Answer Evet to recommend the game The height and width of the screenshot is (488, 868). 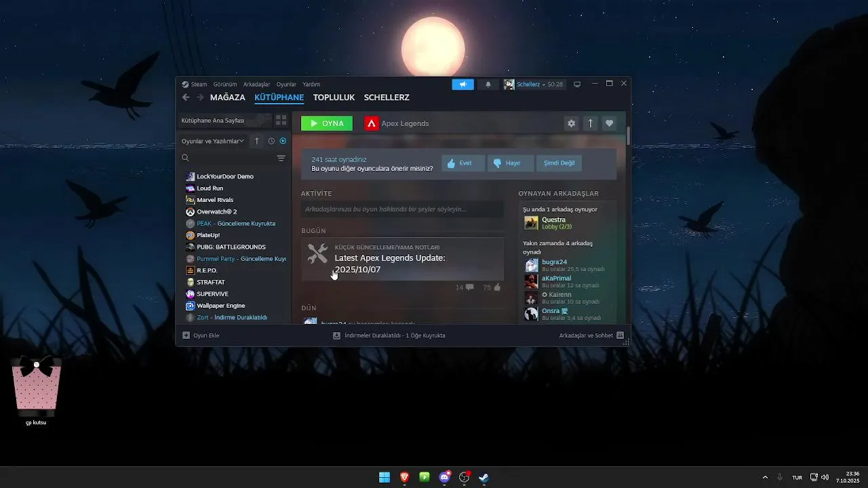point(463,163)
